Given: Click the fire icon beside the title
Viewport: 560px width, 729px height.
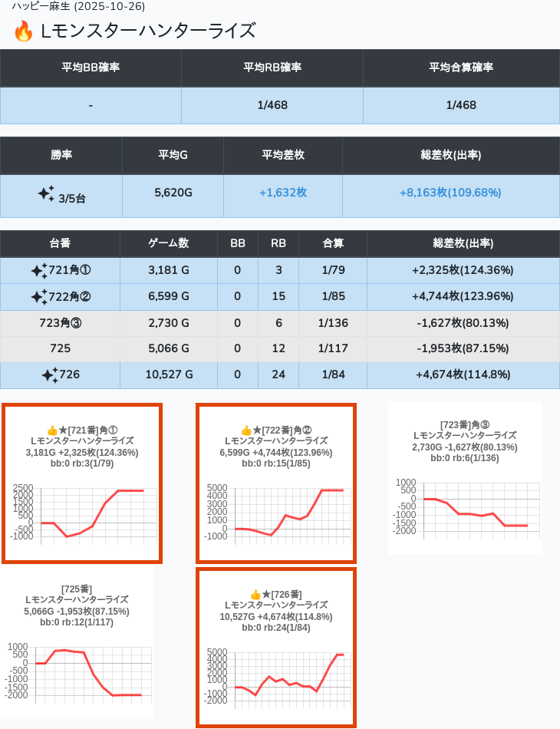Looking at the screenshot, I should tap(23, 31).
